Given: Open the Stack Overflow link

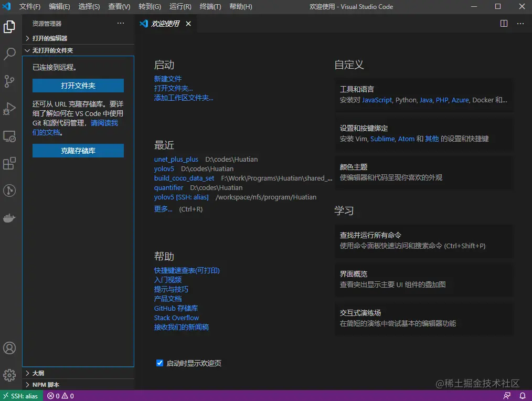Looking at the screenshot, I should [x=176, y=318].
